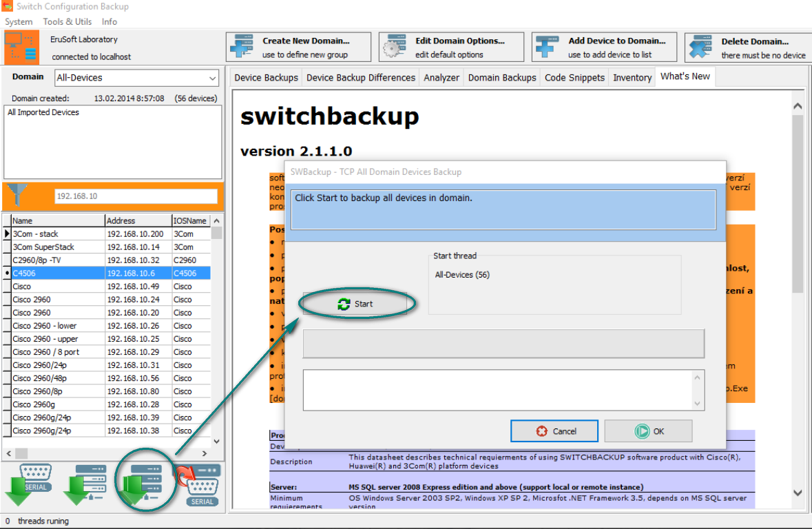Switch to the Device Backup Differences tab

click(361, 78)
